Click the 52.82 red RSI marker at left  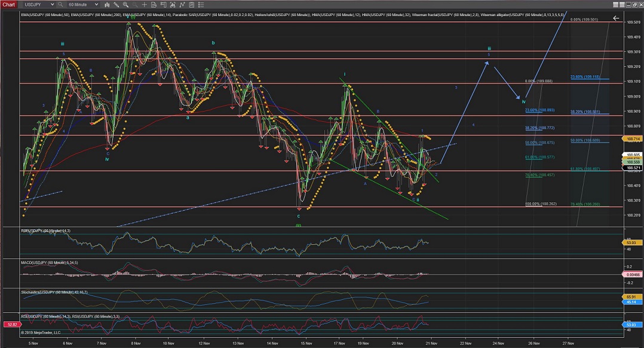pyautogui.click(x=13, y=325)
